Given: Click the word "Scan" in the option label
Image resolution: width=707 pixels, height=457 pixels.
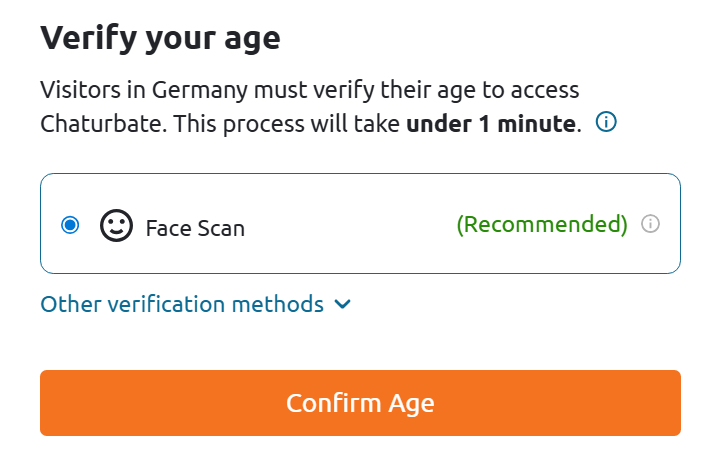Looking at the screenshot, I should [x=219, y=227].
